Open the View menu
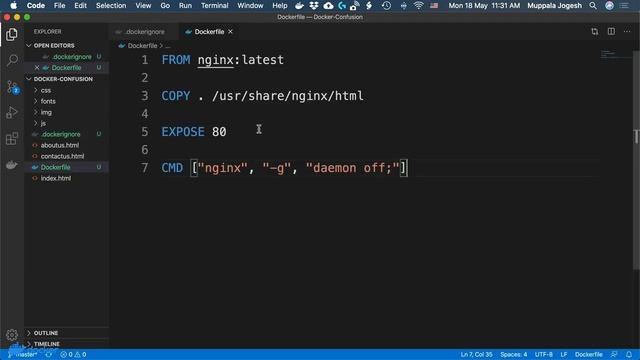 point(143,6)
